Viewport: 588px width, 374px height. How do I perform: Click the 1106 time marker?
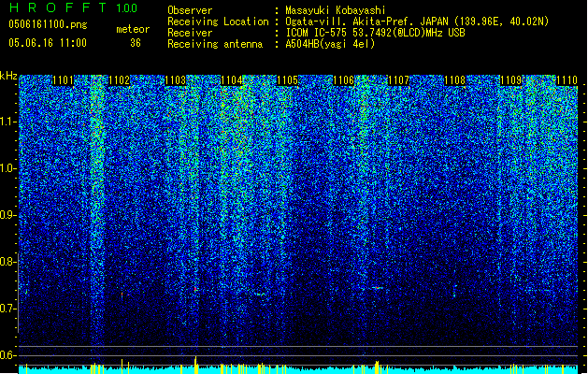(x=343, y=80)
